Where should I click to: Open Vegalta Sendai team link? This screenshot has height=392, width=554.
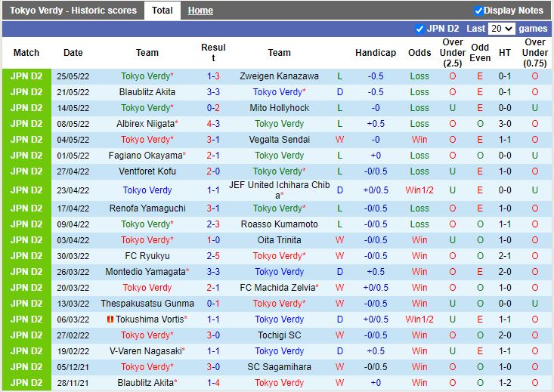click(x=279, y=140)
